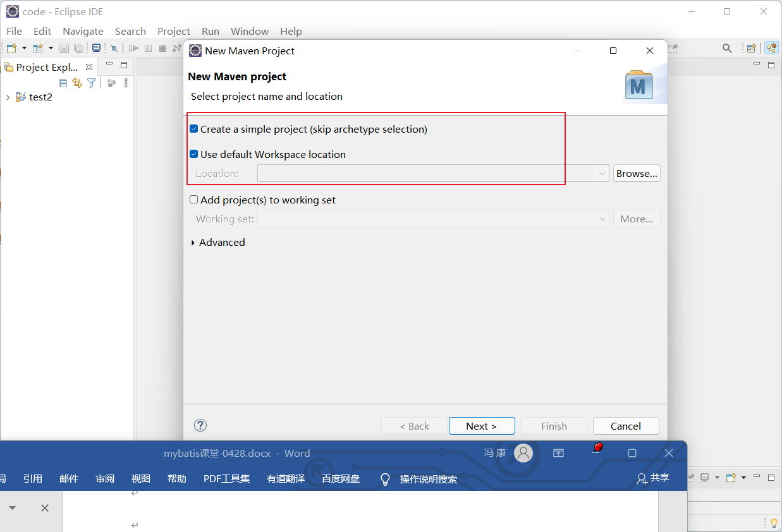Maximize the Project Explorer panel

pos(124,64)
